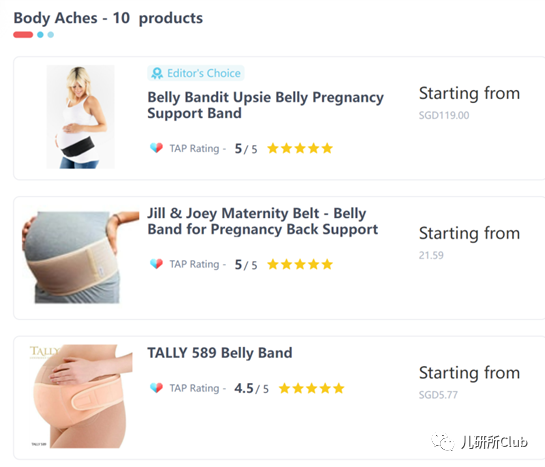545x467 pixels.
Task: Open the TALLY 589 Belly Band title
Action: [220, 353]
